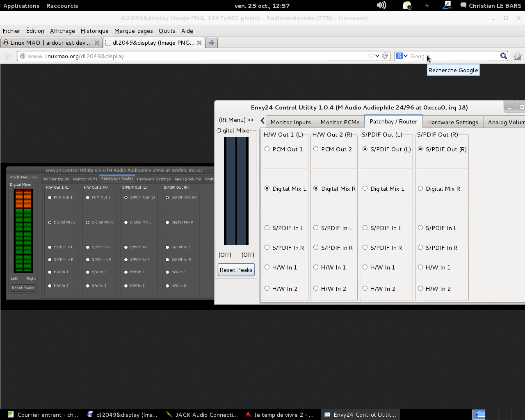Switch to JACK Audio Connection in the taskbar
Screen dimensions: 525x420
202,415
